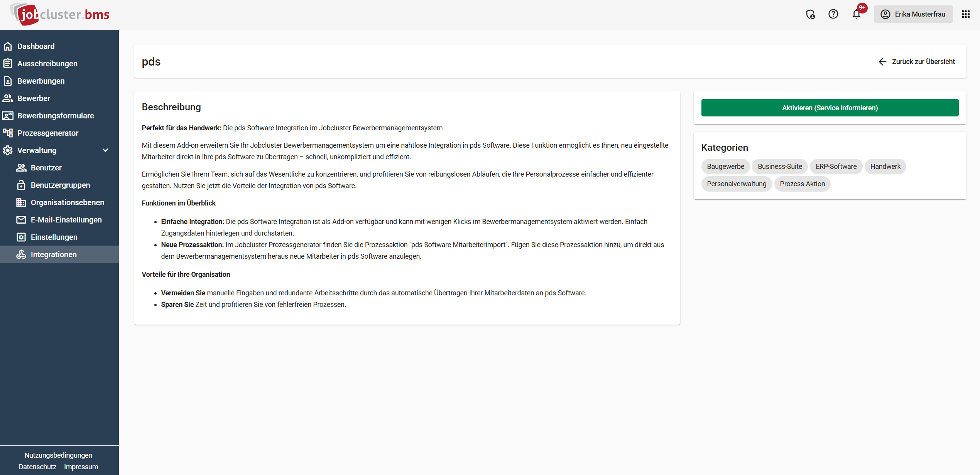Click 'Neue Prozessaktion:' bullet text
The height and width of the screenshot is (475, 980).
coord(192,245)
